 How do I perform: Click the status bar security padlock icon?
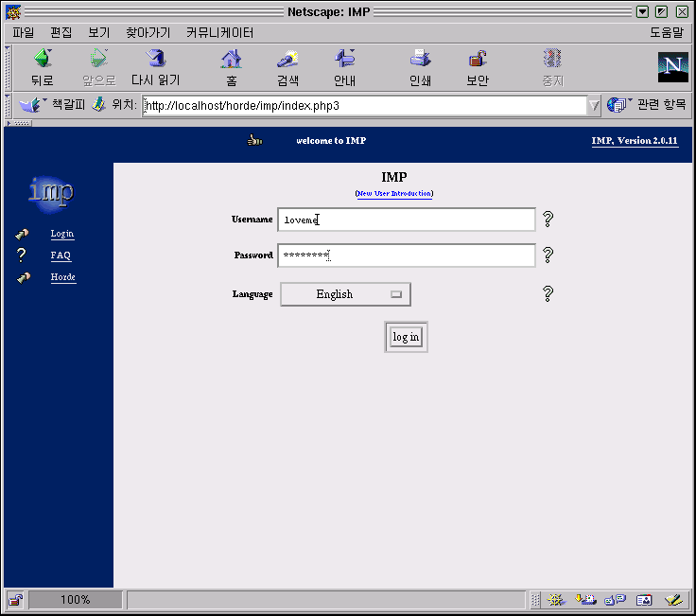pos(16,600)
